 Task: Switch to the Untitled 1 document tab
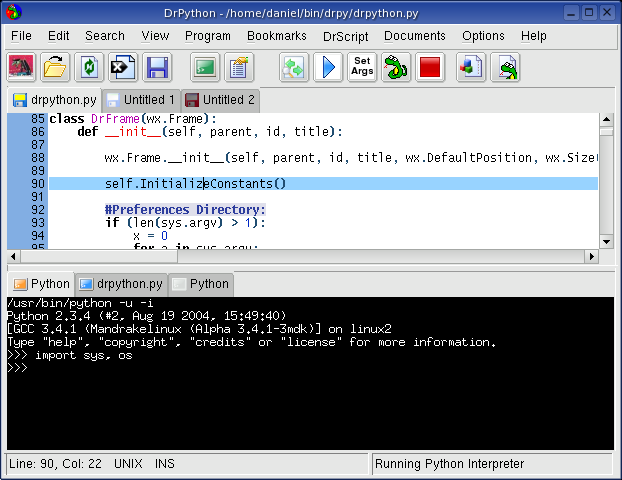point(142,100)
